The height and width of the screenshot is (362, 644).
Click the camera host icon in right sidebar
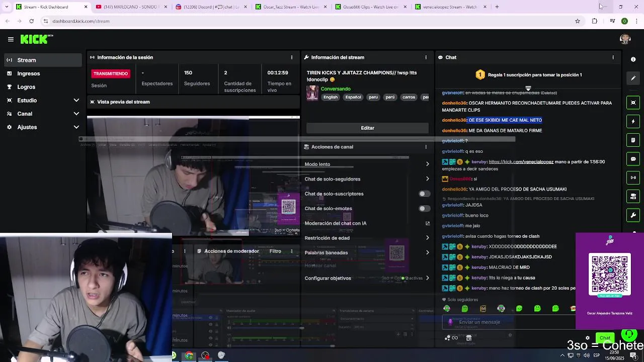click(633, 197)
